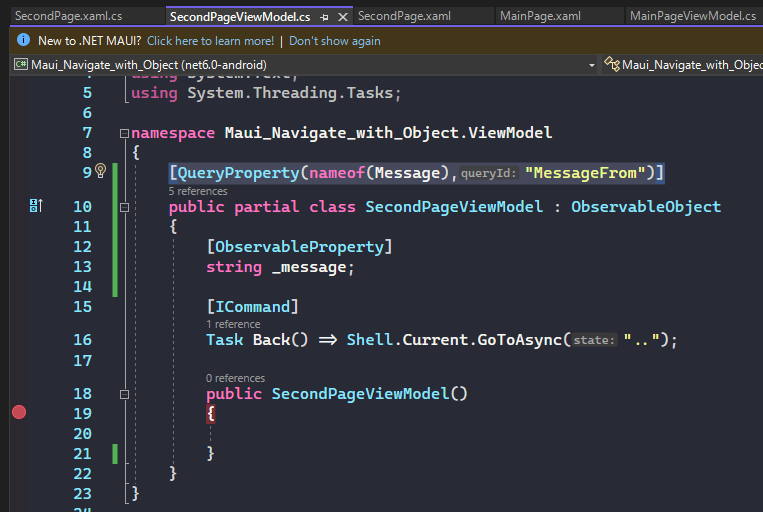Screen dimensions: 763x512
Task: Switch to SecondPage.xaml tab
Action: pos(404,16)
